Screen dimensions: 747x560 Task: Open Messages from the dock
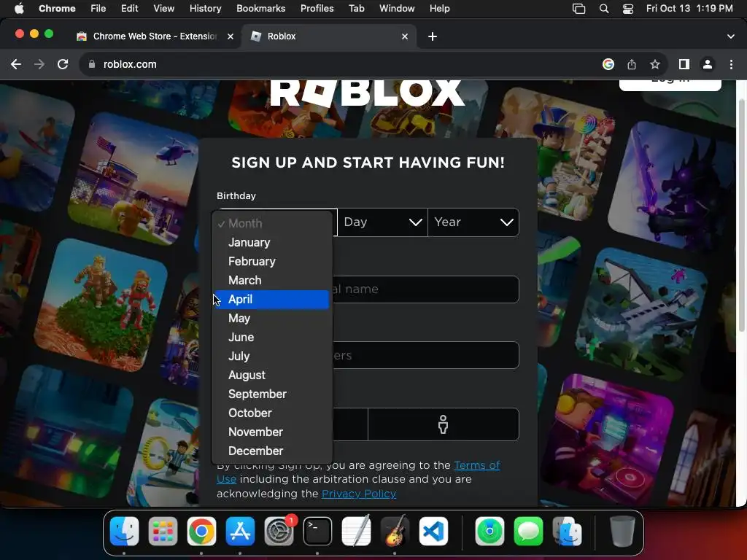528,531
